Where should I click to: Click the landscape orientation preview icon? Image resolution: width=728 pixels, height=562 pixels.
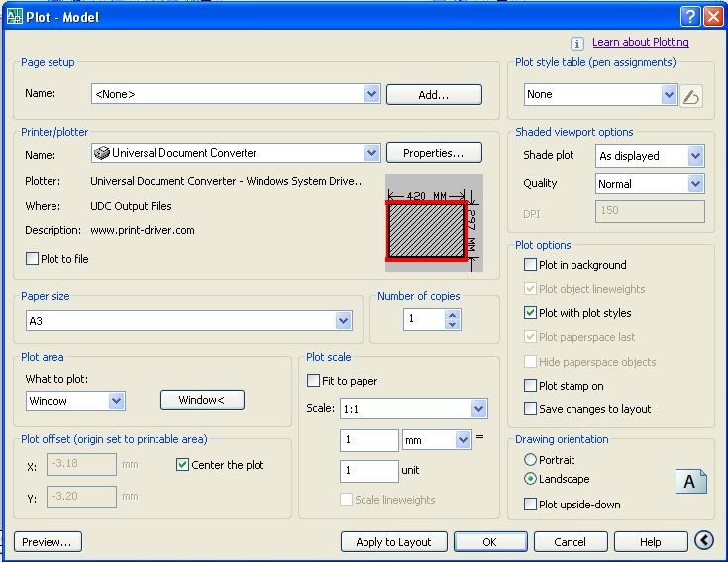coord(691,481)
